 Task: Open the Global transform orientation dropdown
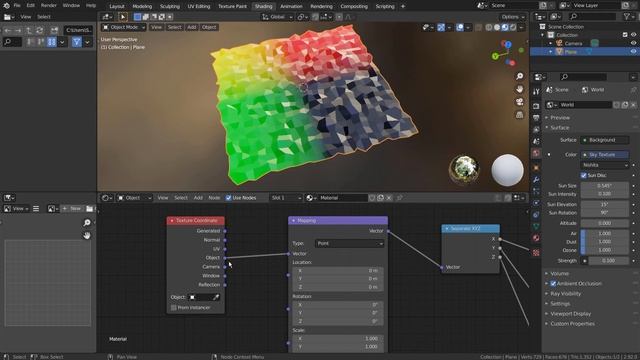pyautogui.click(x=277, y=17)
